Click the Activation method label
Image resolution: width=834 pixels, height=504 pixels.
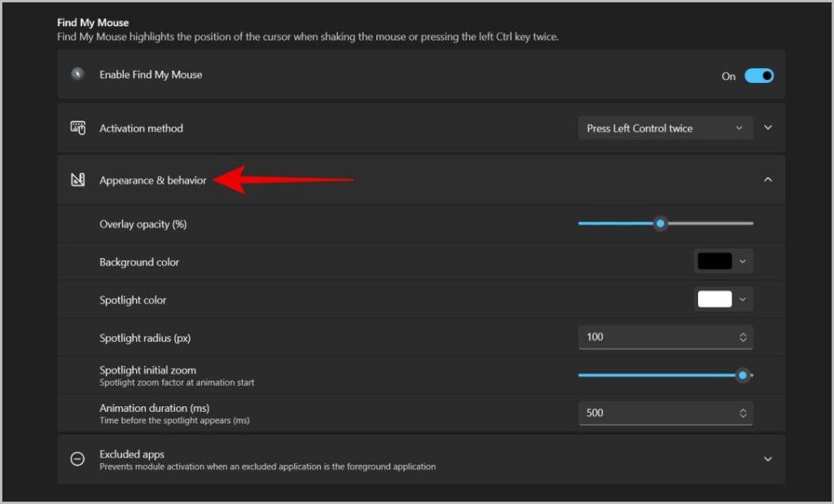tap(141, 128)
